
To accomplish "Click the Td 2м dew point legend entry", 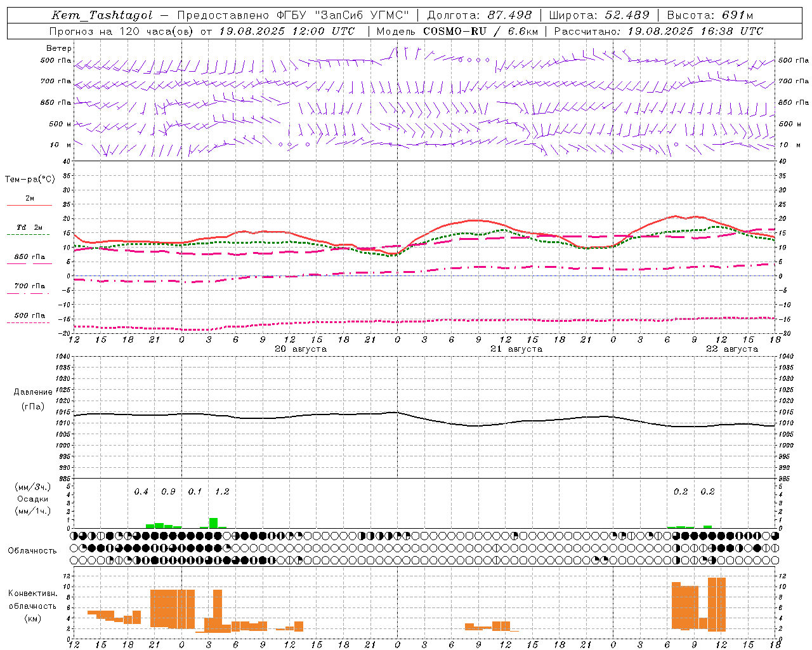I will pyautogui.click(x=30, y=227).
